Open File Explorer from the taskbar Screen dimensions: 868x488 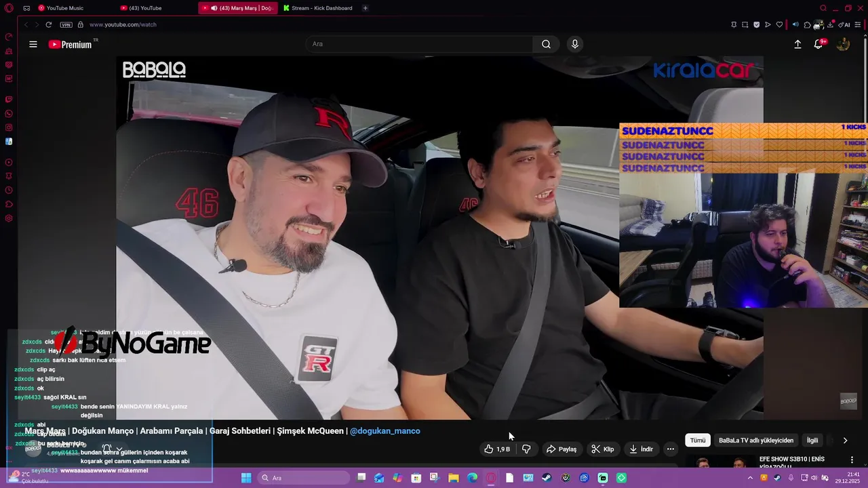click(x=454, y=478)
